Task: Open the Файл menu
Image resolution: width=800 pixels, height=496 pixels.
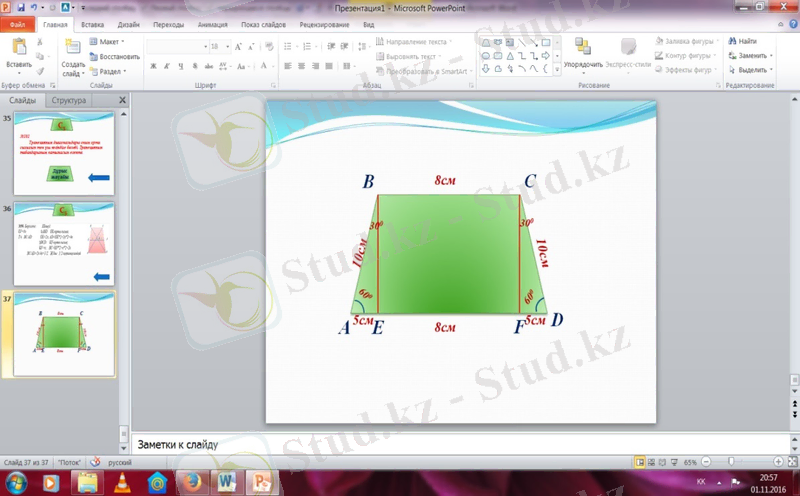Action: (18, 24)
